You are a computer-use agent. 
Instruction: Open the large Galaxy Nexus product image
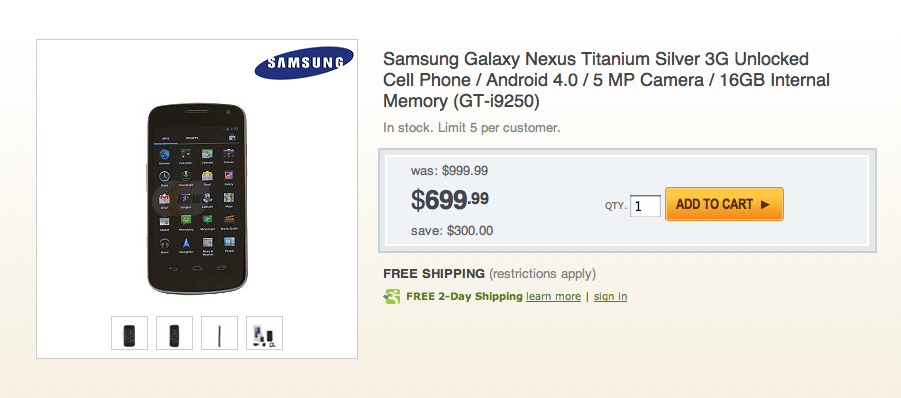click(197, 199)
